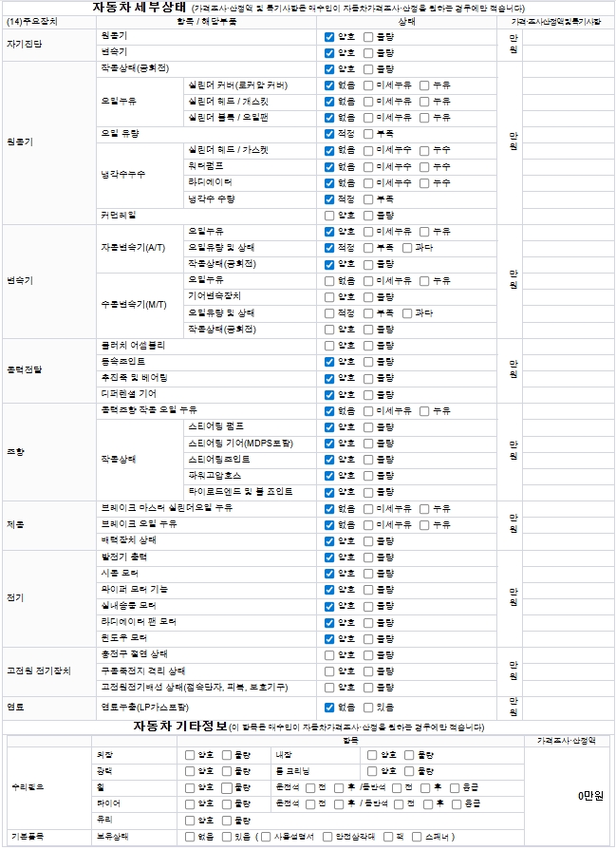
Task: Mark 불량 for 디퍼렌셜 기어
Action: pos(368,395)
